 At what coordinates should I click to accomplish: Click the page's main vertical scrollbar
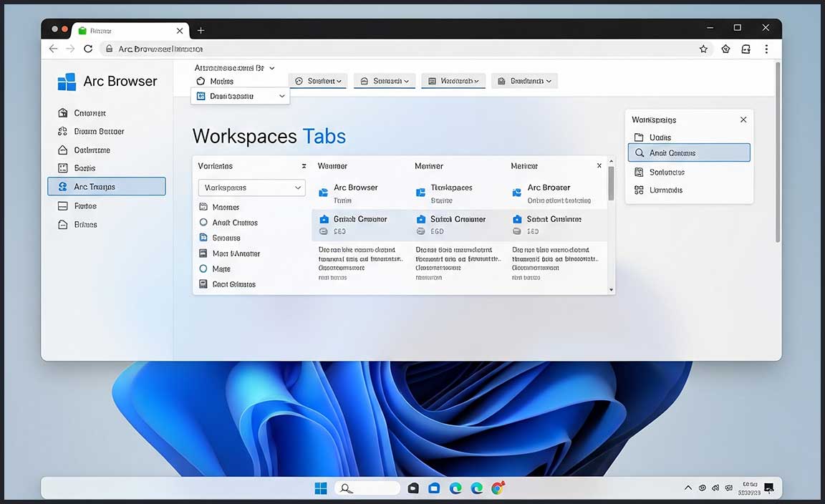click(x=778, y=152)
